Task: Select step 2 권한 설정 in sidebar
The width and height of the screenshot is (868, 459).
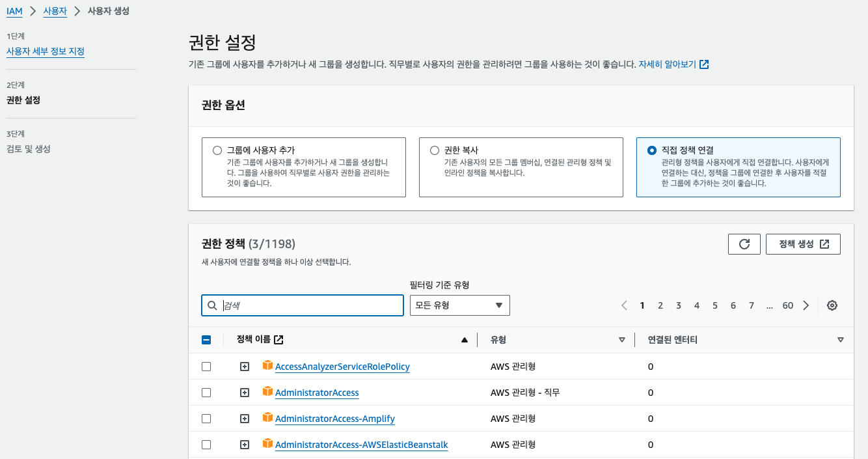Action: click(x=23, y=100)
